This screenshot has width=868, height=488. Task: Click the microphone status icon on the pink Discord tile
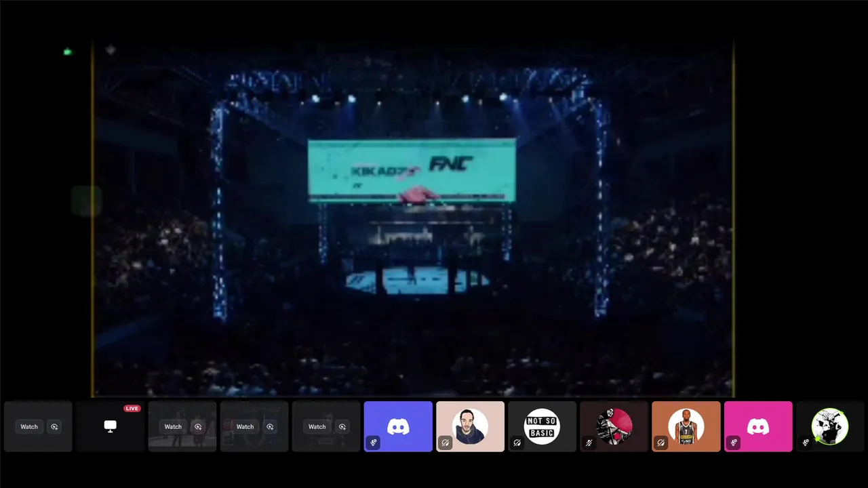click(733, 443)
